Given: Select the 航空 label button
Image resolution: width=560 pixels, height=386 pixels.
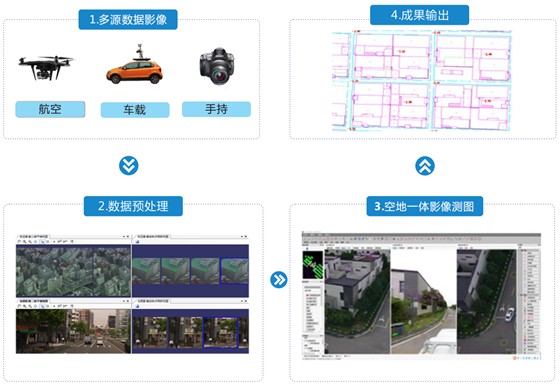Looking at the screenshot, I should tap(50, 109).
